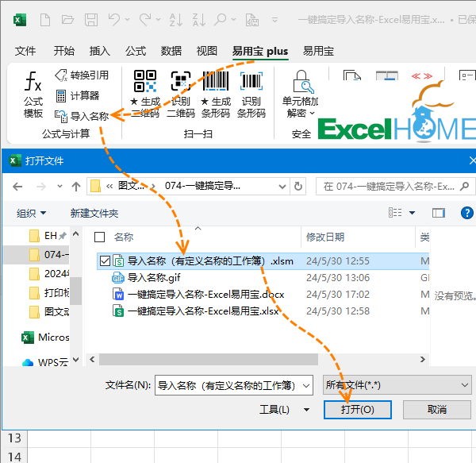Open the dialog help question mark
Viewport: 476px width, 463px height.
click(466, 213)
